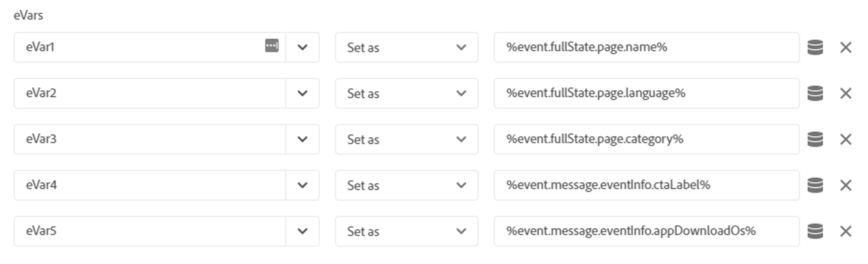This screenshot has height=264, width=868.
Task: Open the 'Set as' dropdown for eVar2
Action: pyautogui.click(x=406, y=93)
